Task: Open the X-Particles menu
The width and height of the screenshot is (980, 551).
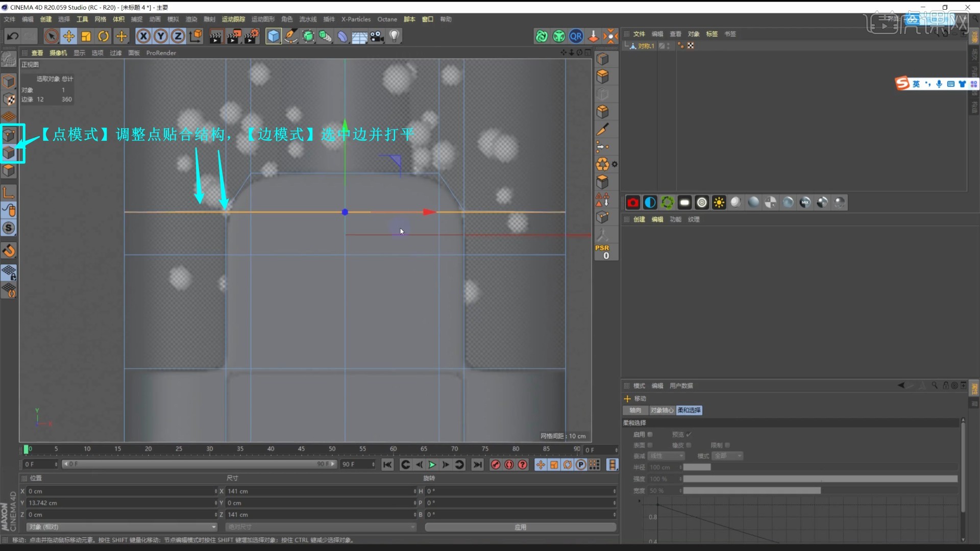Action: pyautogui.click(x=355, y=19)
